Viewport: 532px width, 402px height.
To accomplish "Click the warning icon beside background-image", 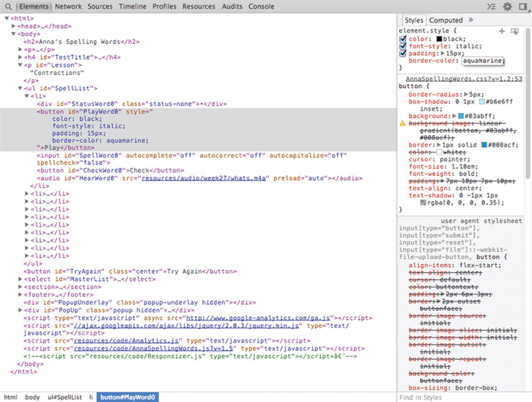I will pos(402,124).
